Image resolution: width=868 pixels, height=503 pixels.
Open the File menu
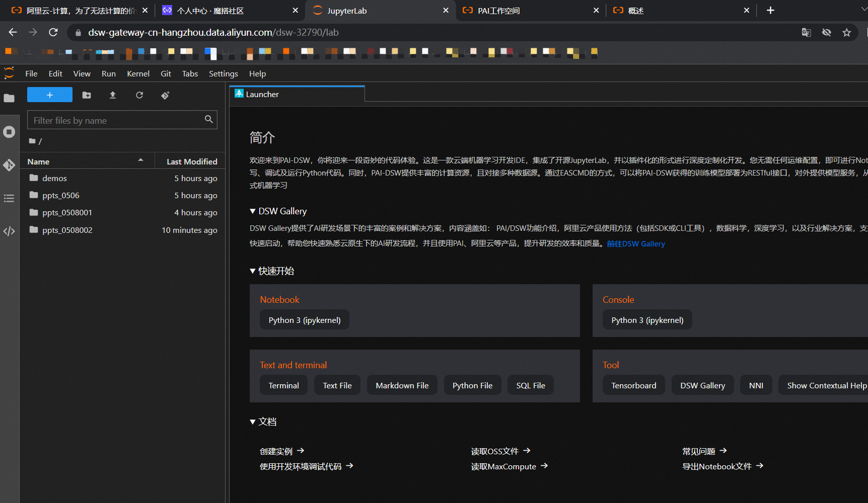tap(31, 73)
